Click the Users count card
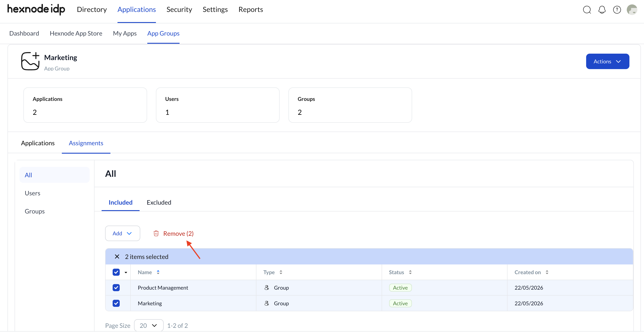This screenshot has height=332, width=644. [x=218, y=105]
